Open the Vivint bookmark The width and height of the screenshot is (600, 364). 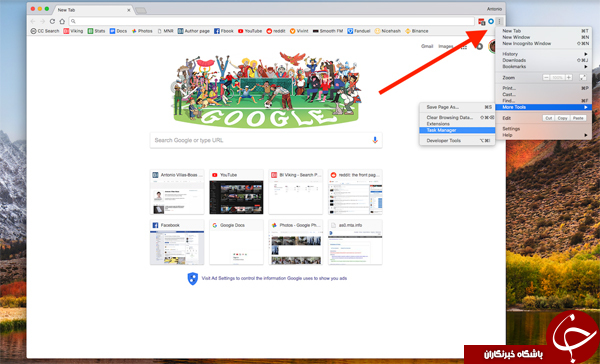pyautogui.click(x=299, y=31)
